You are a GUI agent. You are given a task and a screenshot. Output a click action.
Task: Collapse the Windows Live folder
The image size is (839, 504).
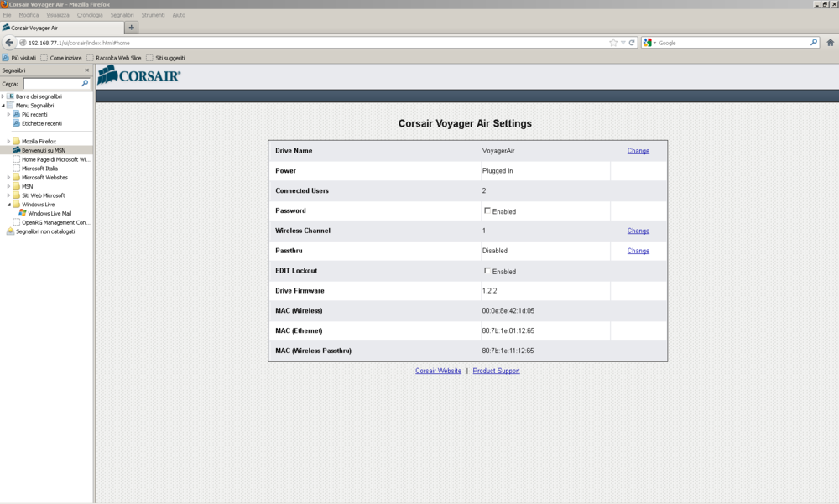pos(8,205)
